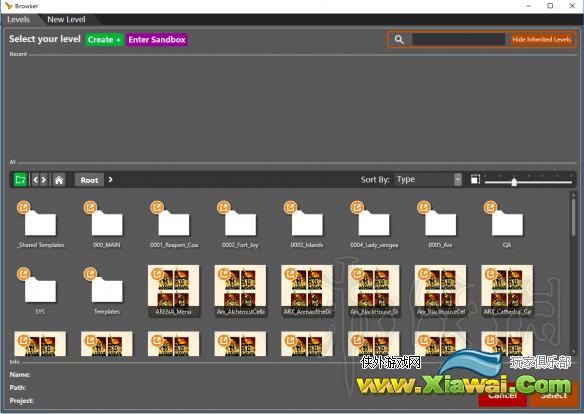584x414 pixels.
Task: Click the green new folder icon
Action: [x=21, y=180]
